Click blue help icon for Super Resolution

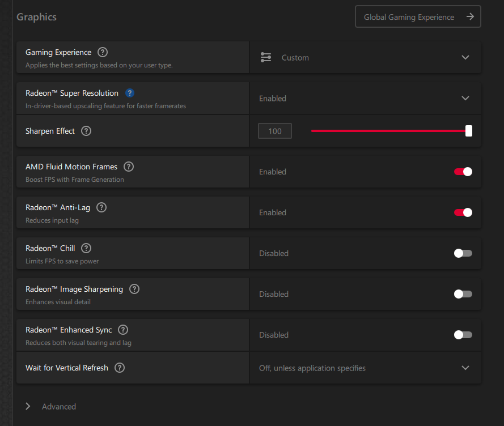(129, 93)
